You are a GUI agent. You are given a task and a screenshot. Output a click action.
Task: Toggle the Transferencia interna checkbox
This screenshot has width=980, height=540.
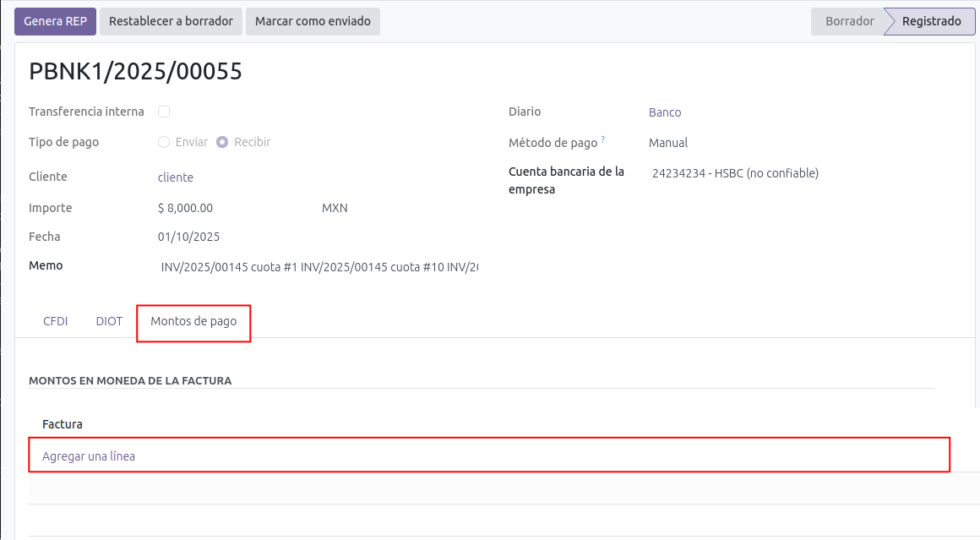click(164, 112)
